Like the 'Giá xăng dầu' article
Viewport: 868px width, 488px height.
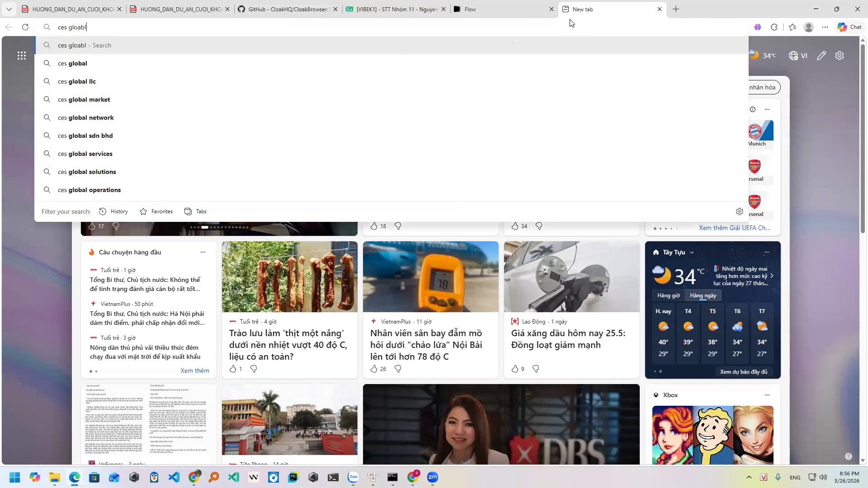(x=515, y=369)
